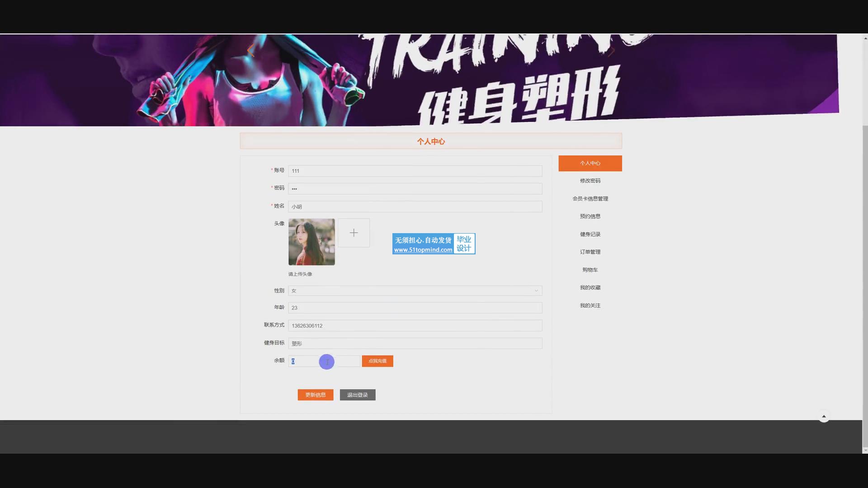The height and width of the screenshot is (488, 868).
Task: Open the 健身记录 sidebar entry
Action: pos(590,235)
